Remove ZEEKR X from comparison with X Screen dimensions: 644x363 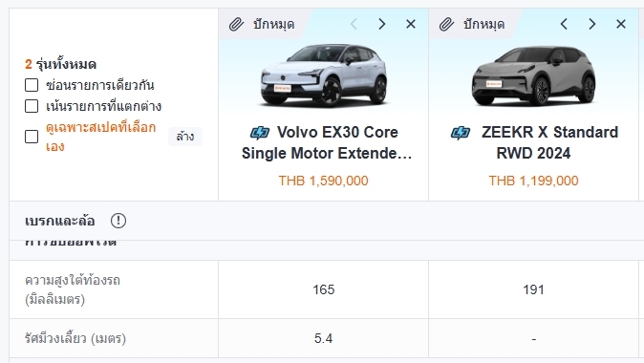point(621,24)
